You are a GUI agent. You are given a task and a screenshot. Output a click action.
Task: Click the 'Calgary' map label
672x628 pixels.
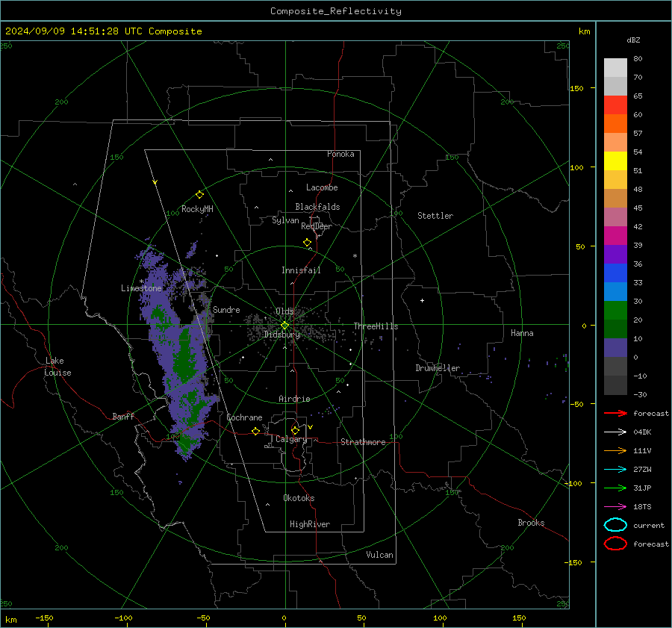[x=291, y=439]
